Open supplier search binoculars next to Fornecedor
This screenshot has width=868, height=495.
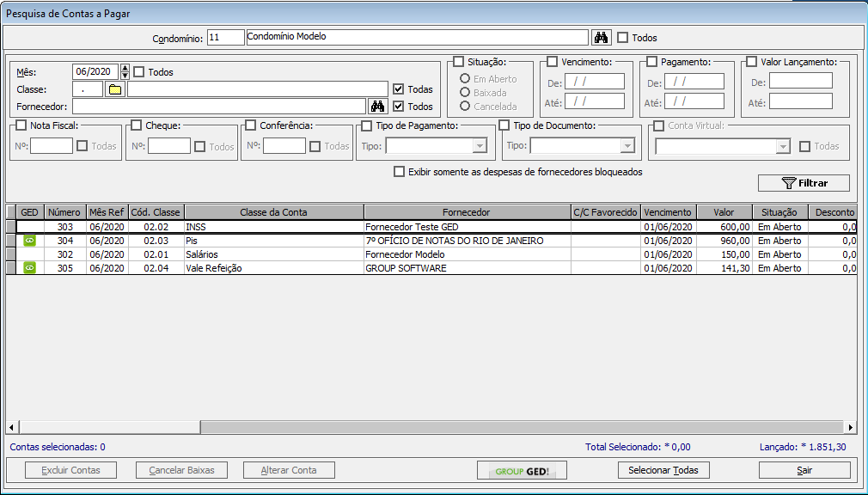tap(377, 107)
